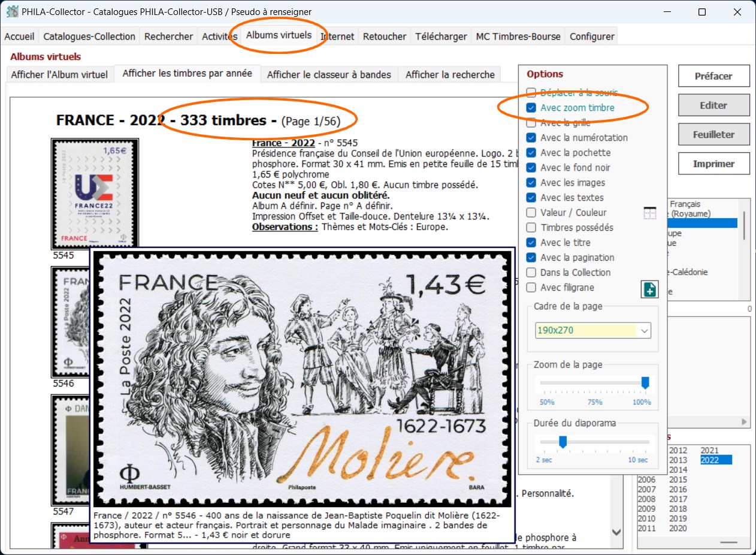
Task: Select year 2019 in the year list
Action: tap(678, 518)
